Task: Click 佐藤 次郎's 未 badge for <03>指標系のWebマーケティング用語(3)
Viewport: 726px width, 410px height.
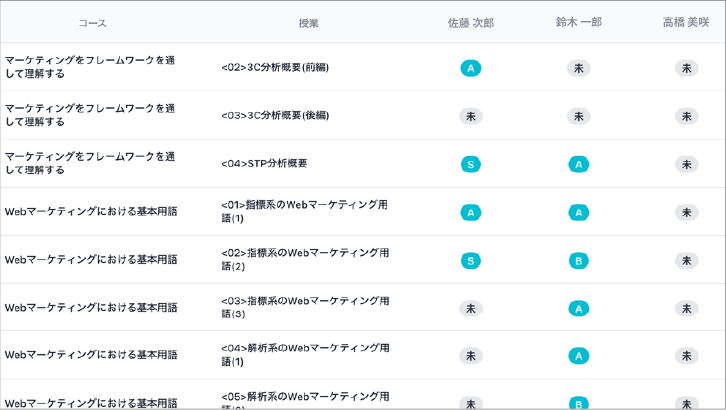Action: (470, 308)
